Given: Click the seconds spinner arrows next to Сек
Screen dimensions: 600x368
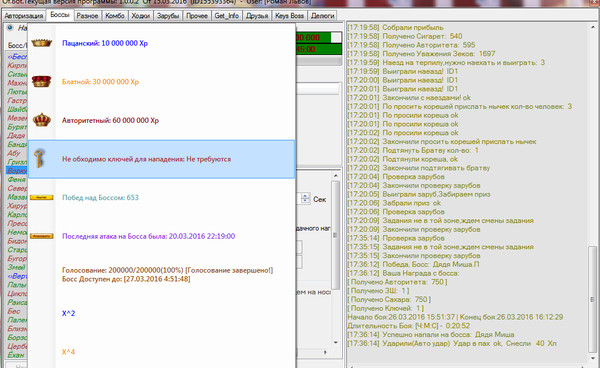Looking at the screenshot, I should click(305, 198).
